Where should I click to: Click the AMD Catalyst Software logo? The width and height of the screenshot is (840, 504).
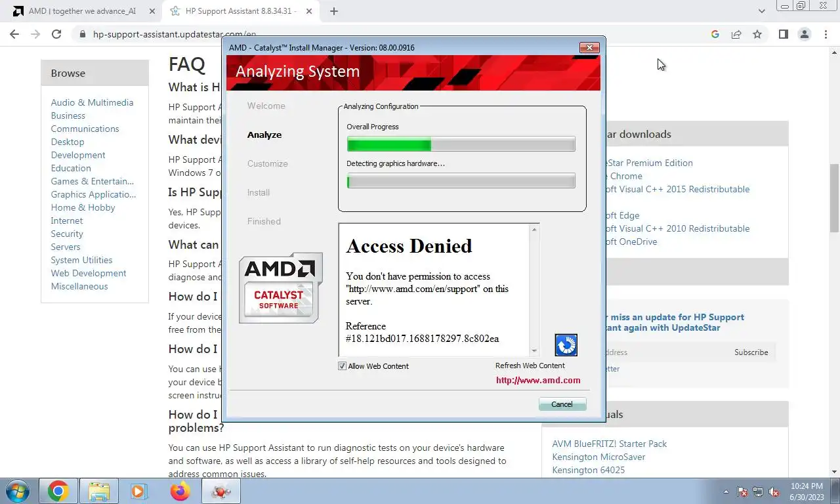click(x=281, y=287)
